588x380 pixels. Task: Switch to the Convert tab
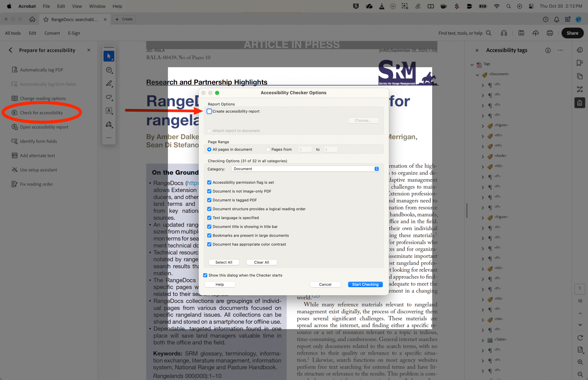(52, 33)
